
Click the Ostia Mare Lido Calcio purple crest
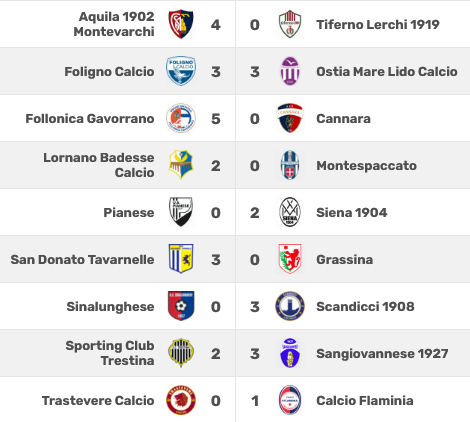pos(290,71)
